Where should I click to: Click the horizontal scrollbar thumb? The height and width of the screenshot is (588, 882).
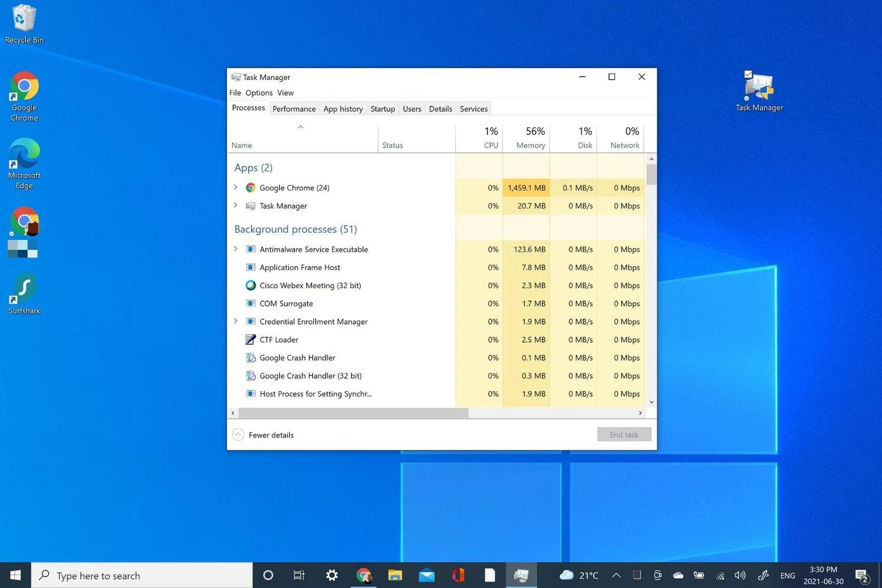[x=353, y=413]
